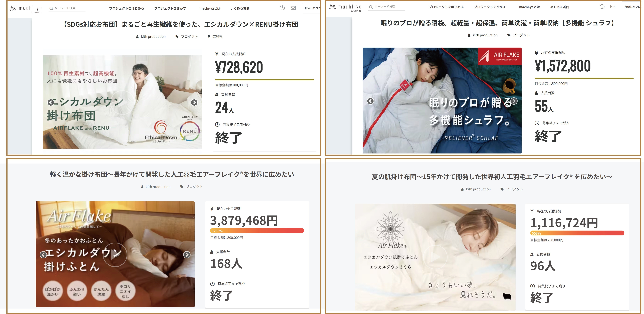
Task: Click the 1293% funding progress bar
Action: point(257,231)
